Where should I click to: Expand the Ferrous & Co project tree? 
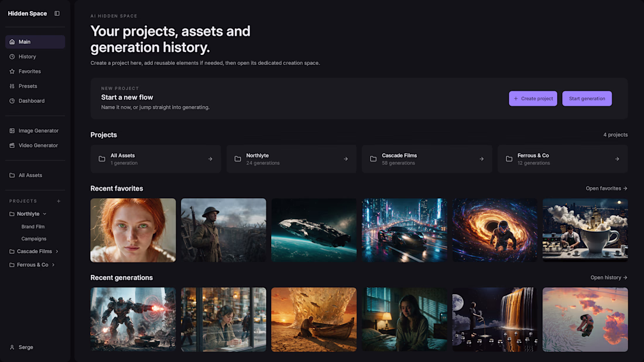pyautogui.click(x=53, y=265)
